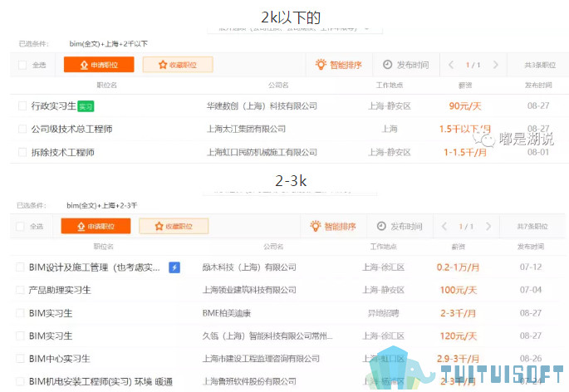Sort by 发布时间 in the 2千以下 list

[x=406, y=65]
